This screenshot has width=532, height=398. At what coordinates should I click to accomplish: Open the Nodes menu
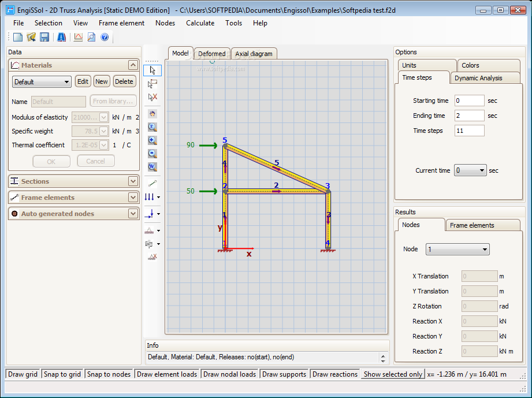click(x=165, y=23)
